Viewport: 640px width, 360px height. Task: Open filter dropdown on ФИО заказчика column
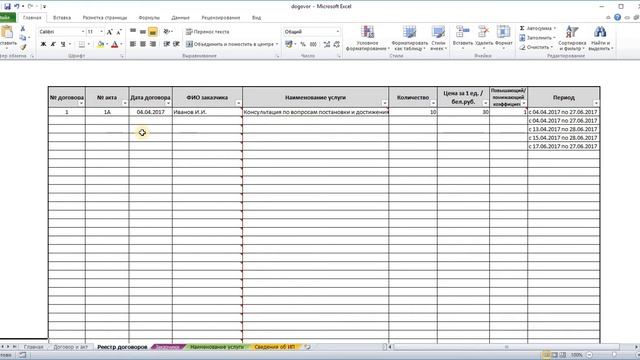pos(238,103)
